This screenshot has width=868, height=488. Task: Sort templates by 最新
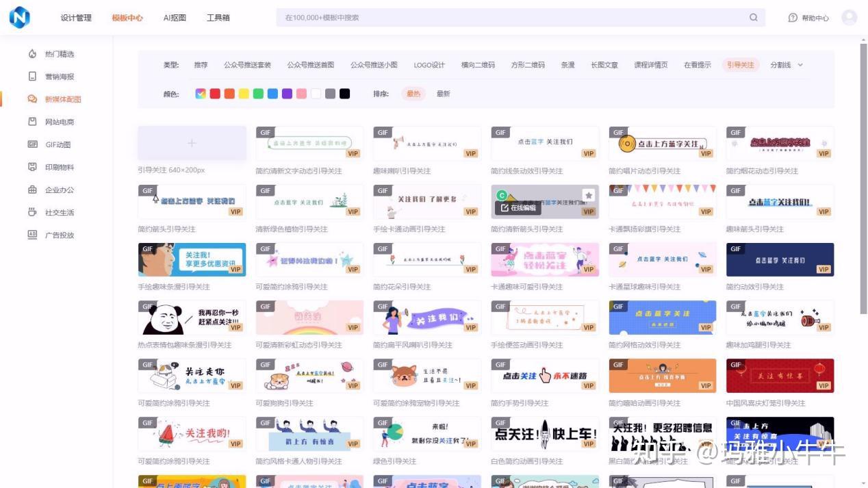[x=444, y=94]
